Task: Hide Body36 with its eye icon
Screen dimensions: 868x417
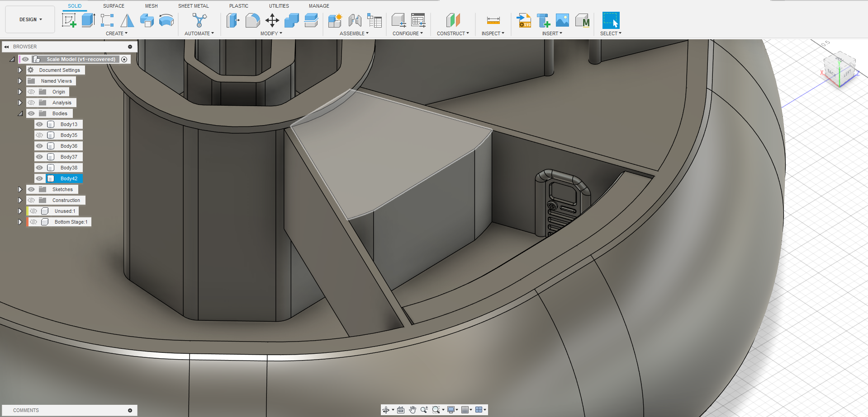Action: click(x=39, y=146)
